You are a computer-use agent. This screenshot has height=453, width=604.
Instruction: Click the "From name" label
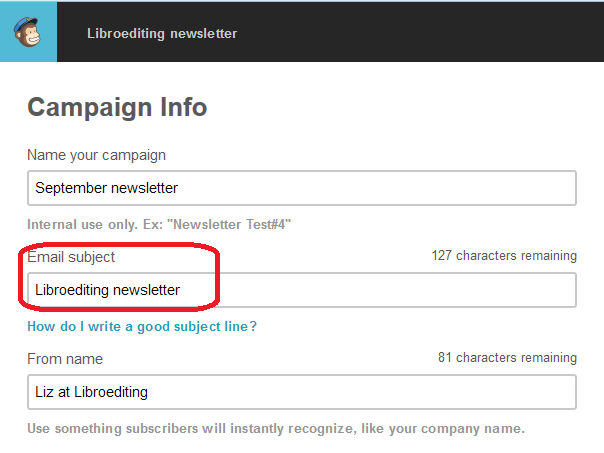pyautogui.click(x=65, y=358)
